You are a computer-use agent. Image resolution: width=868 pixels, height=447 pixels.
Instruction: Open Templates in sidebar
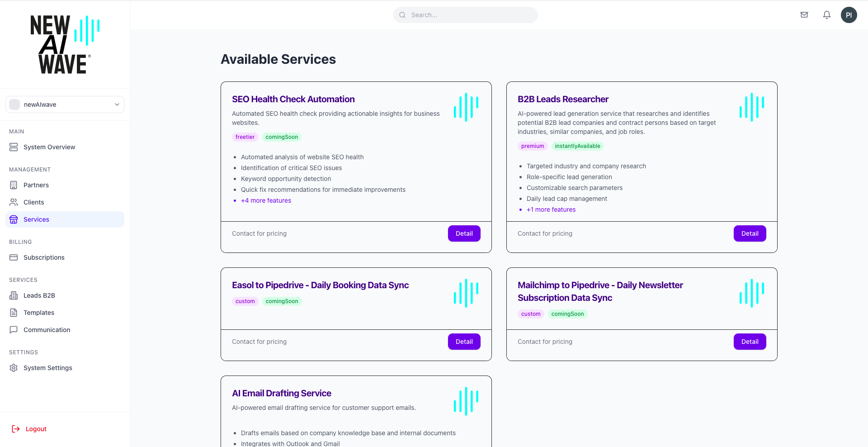click(65, 313)
